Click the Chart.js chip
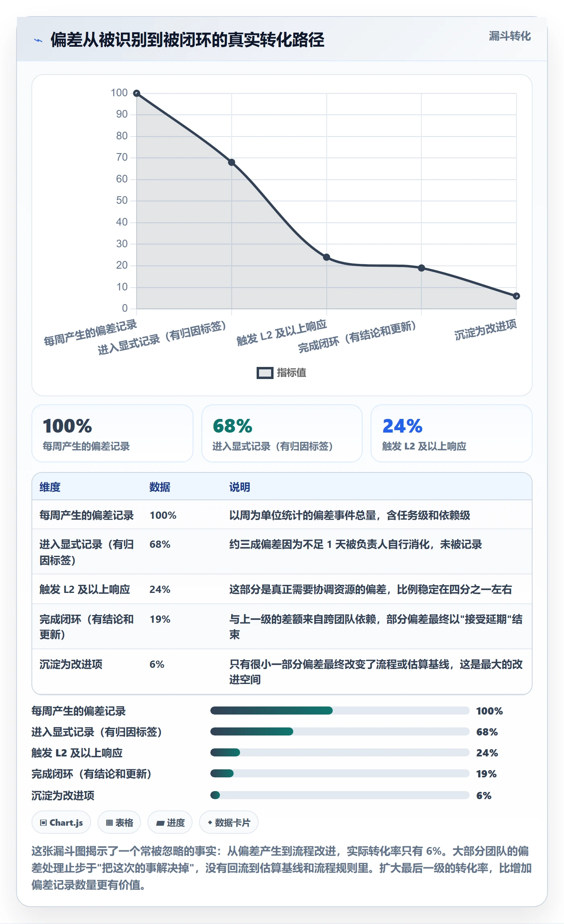This screenshot has height=924, width=564. (61, 822)
